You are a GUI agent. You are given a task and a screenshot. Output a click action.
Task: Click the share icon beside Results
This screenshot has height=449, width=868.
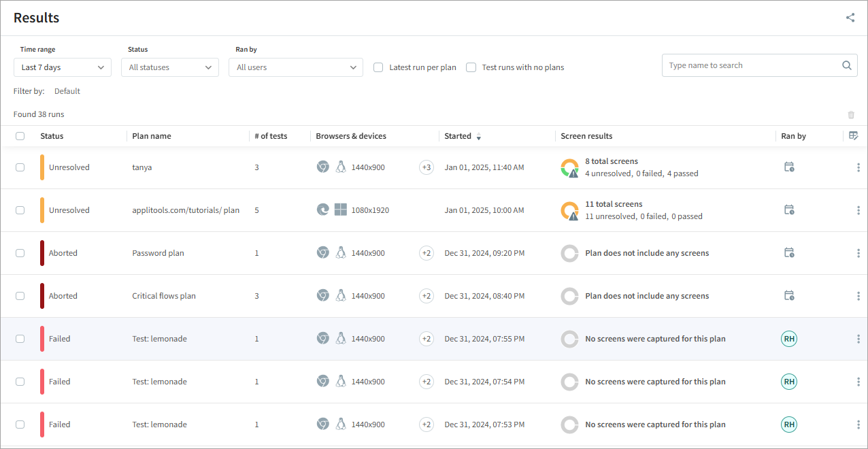[850, 18]
